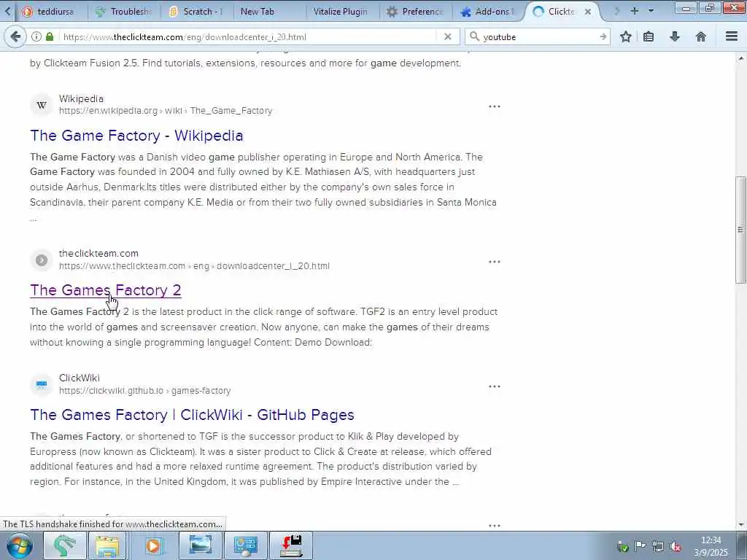Image resolution: width=747 pixels, height=560 pixels.
Task: Open options dots for Wikipedia result
Action: click(495, 106)
